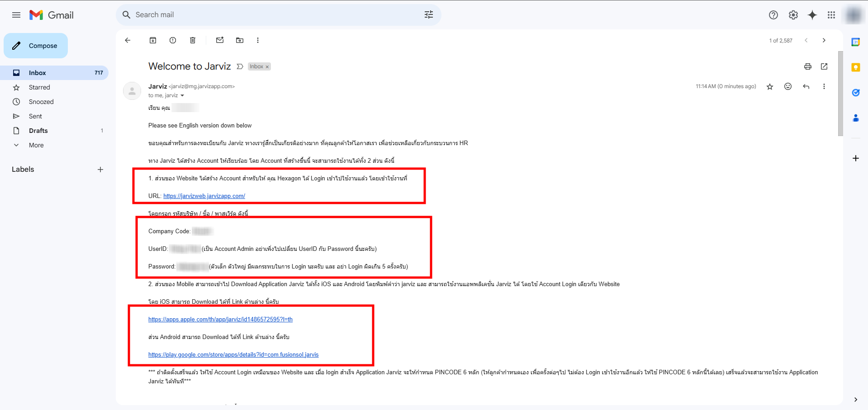
Task: Open Google Calendar side panel
Action: click(x=855, y=42)
